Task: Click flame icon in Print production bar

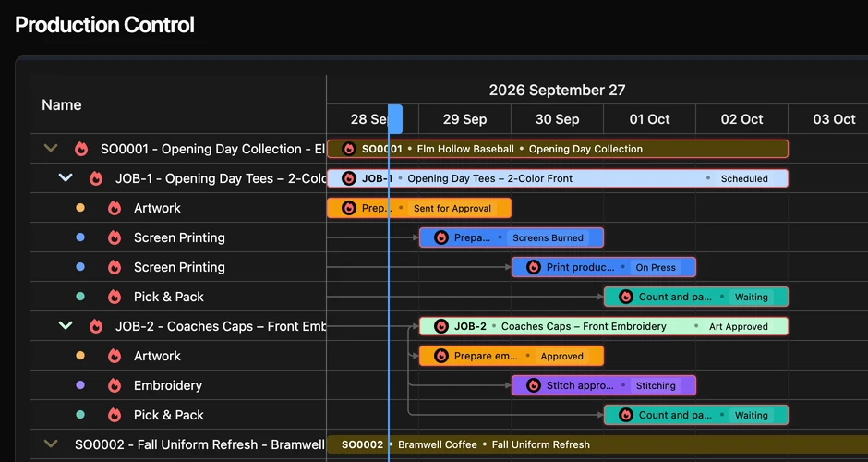Action: 534,267
